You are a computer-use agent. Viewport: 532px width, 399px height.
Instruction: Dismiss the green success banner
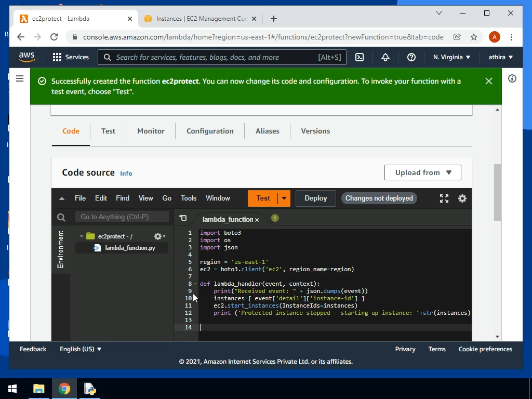pyautogui.click(x=488, y=81)
